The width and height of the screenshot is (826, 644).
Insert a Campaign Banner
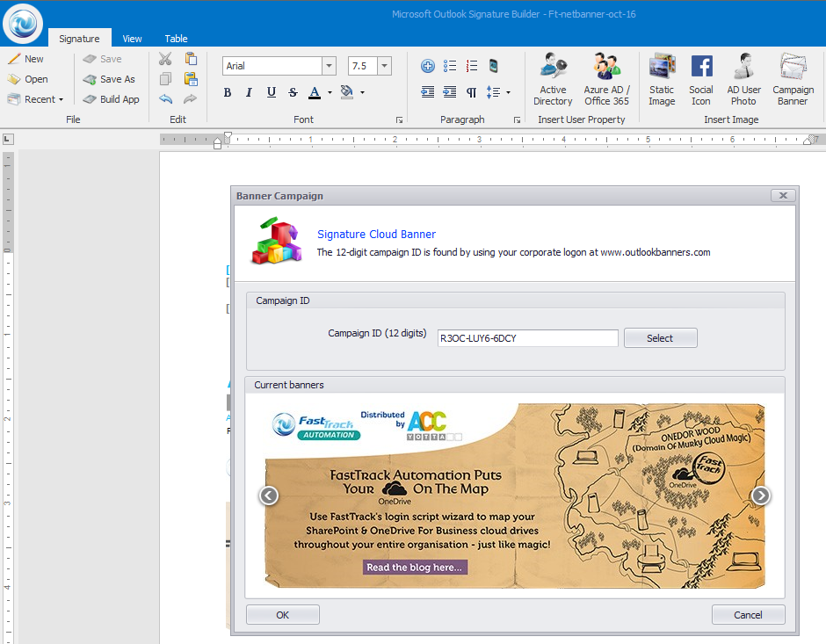click(x=793, y=80)
